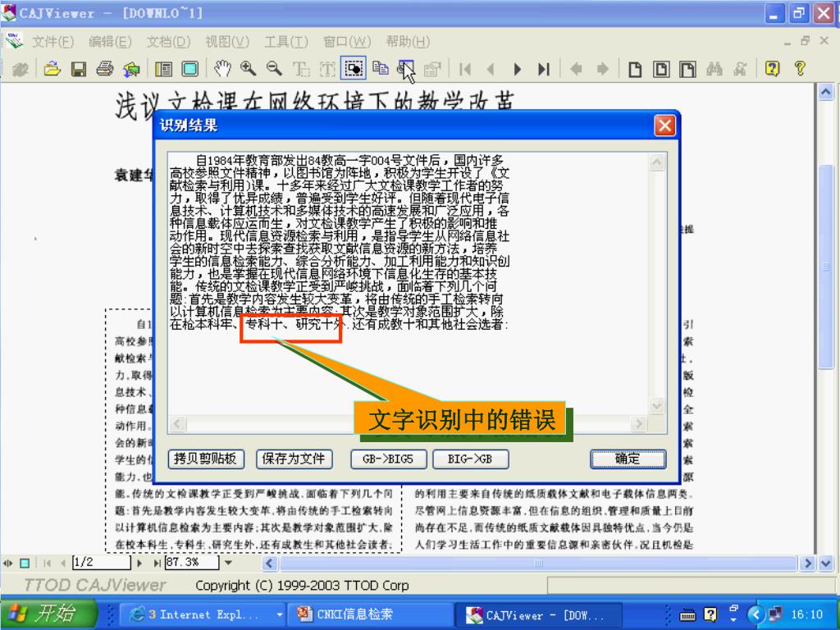Open the 工具(T) menu
This screenshot has height=630, width=840.
click(x=286, y=41)
